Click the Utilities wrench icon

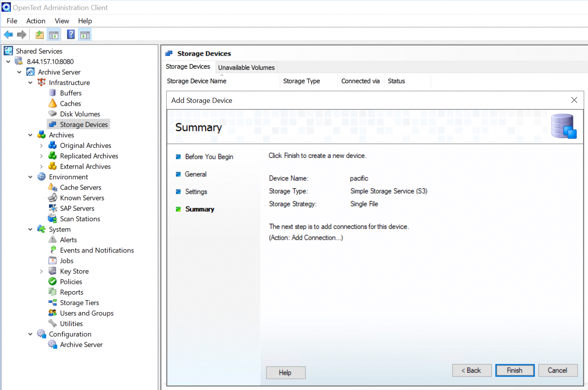[x=52, y=323]
